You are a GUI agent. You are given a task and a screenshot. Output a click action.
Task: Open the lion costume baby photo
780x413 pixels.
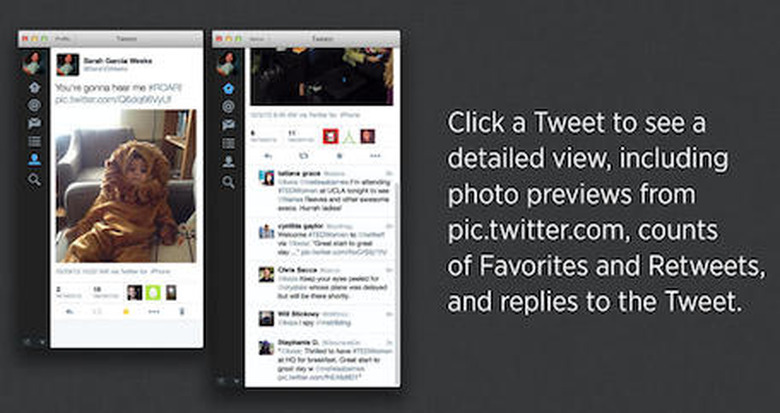[126, 186]
